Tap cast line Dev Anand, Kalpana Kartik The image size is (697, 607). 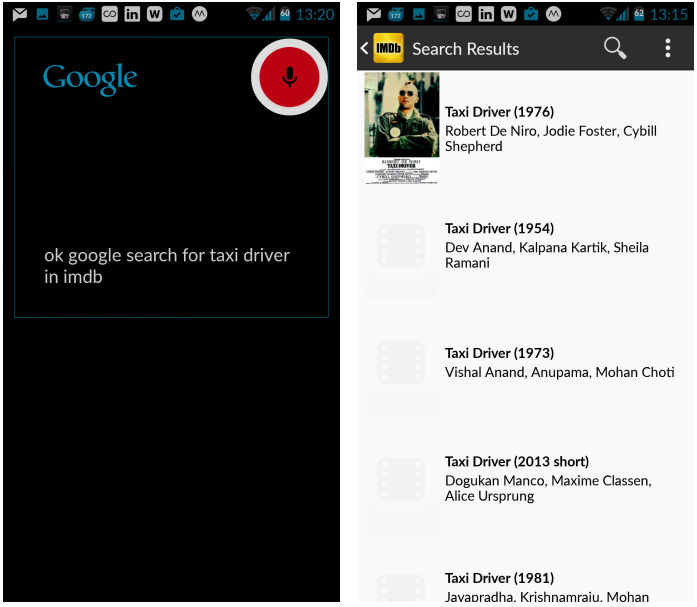tap(547, 255)
